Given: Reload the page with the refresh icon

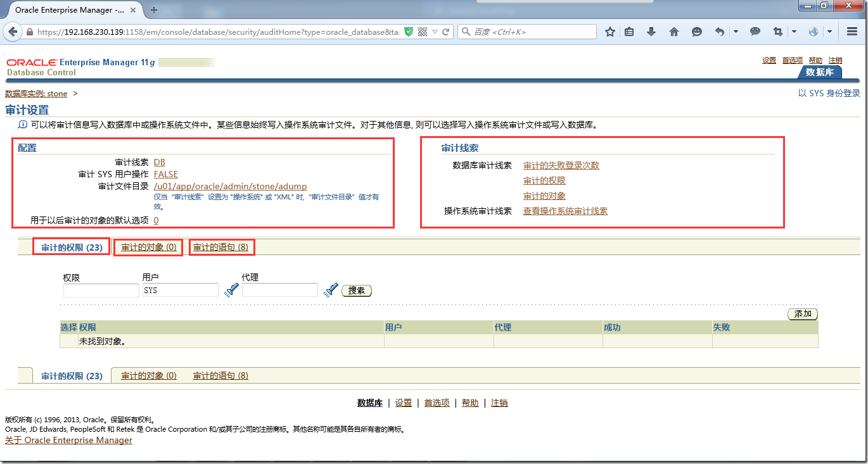Looking at the screenshot, I should pos(445,32).
